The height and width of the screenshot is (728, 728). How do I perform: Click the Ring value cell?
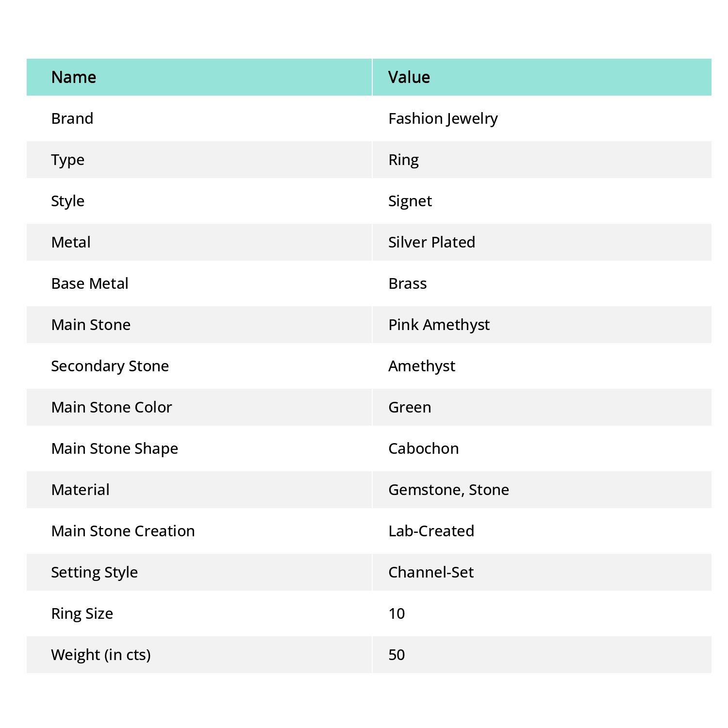(x=403, y=160)
